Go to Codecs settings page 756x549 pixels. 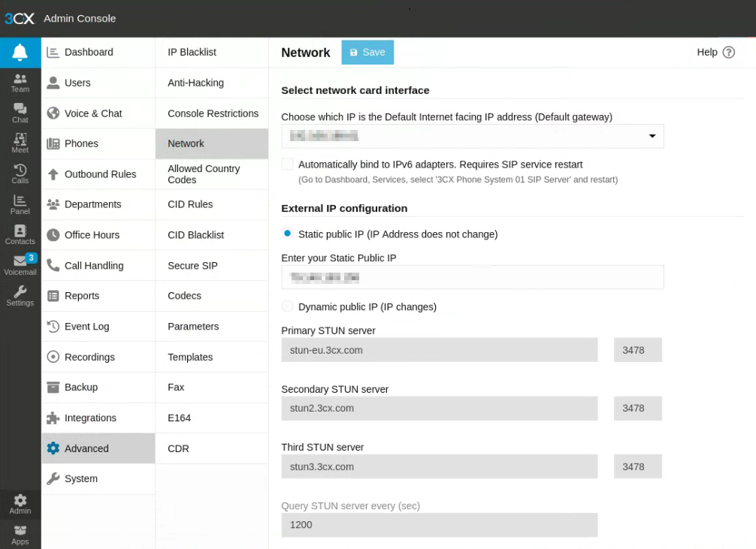point(184,296)
